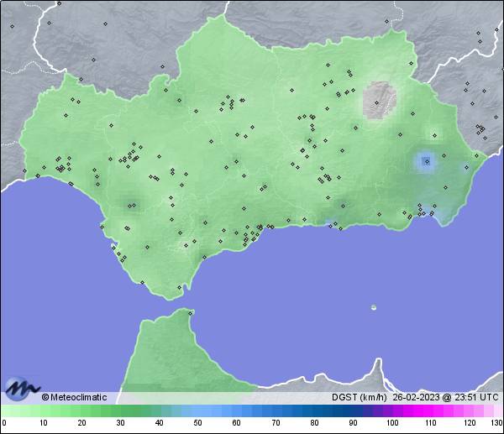Click the station marker at Ceuta's northern tip

pyautogui.click(x=191, y=313)
